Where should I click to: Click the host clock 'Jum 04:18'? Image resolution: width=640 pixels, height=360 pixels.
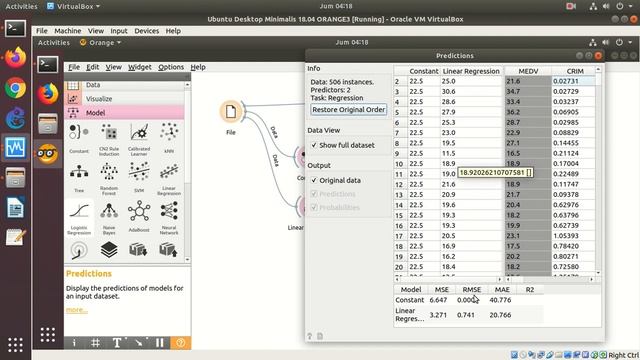pos(336,6)
